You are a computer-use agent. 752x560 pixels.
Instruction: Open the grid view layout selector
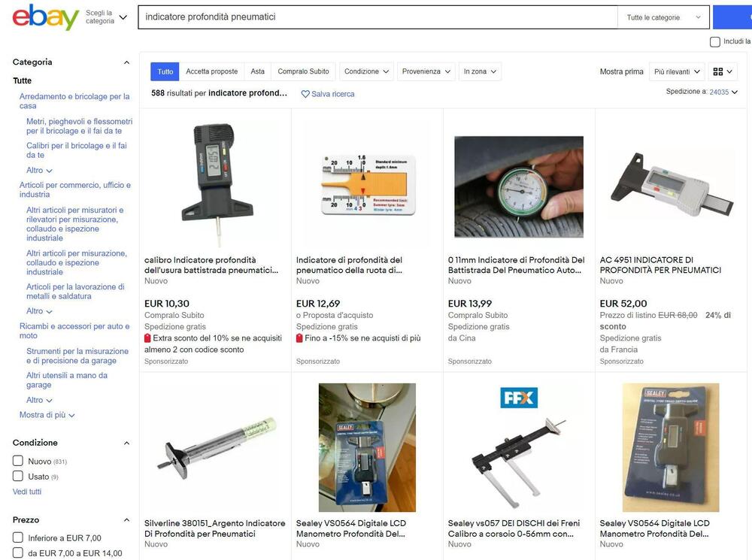click(723, 71)
